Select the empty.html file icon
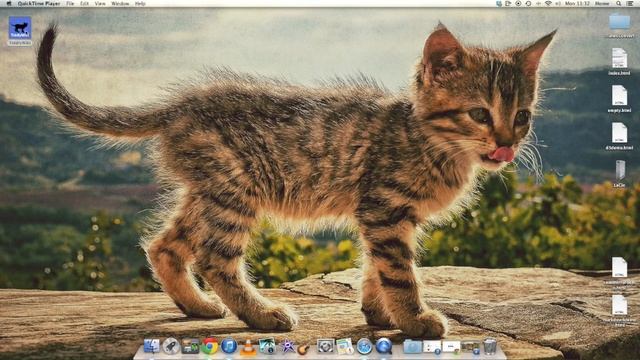This screenshot has height=360, width=640. point(619,95)
